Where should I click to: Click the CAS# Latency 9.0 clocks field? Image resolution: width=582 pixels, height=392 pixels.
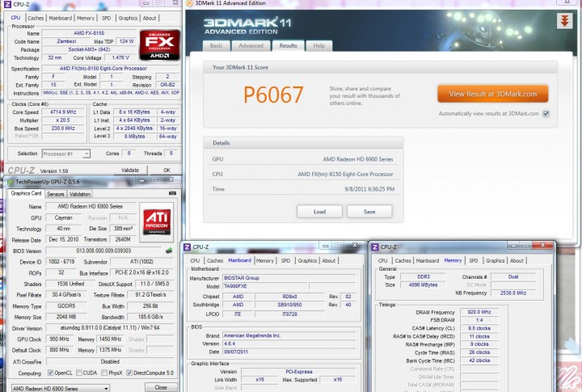479,328
